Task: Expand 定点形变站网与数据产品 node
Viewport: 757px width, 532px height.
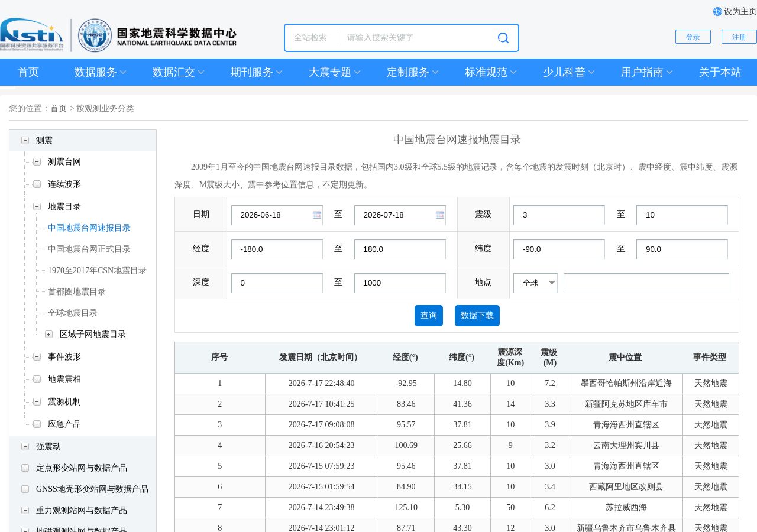Action: coord(25,468)
